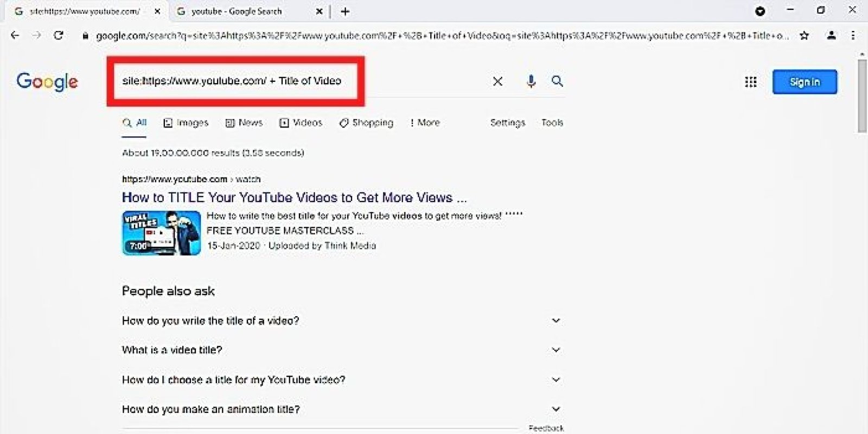868x434 pixels.
Task: Click the padlock icon in the address bar
Action: [x=85, y=36]
